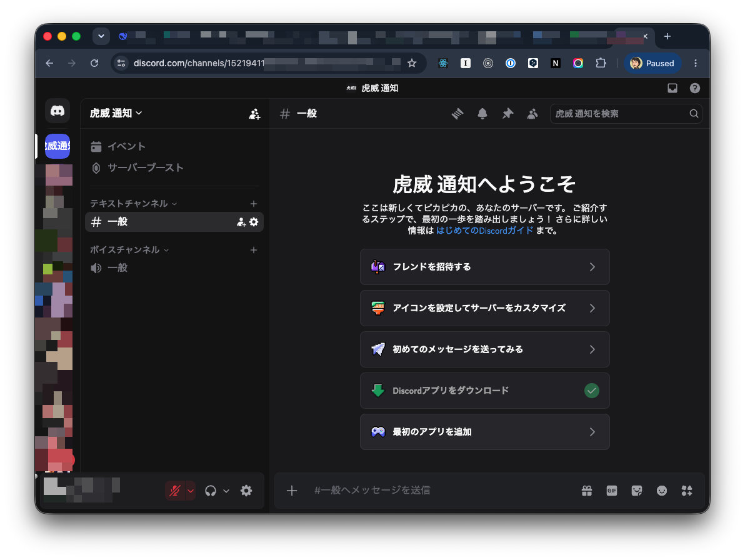Open the Chrome three-dot menu
745x560 pixels.
[x=696, y=63]
